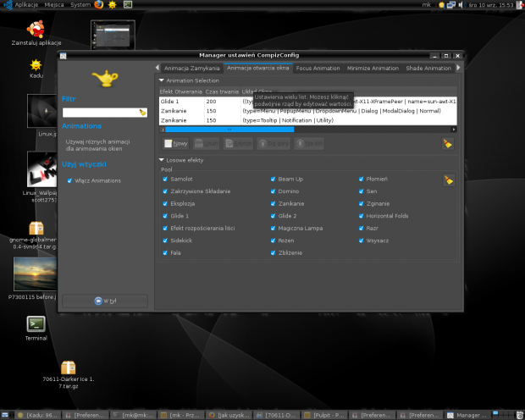Click the horizontal scrollbar thumb in list

point(229,130)
